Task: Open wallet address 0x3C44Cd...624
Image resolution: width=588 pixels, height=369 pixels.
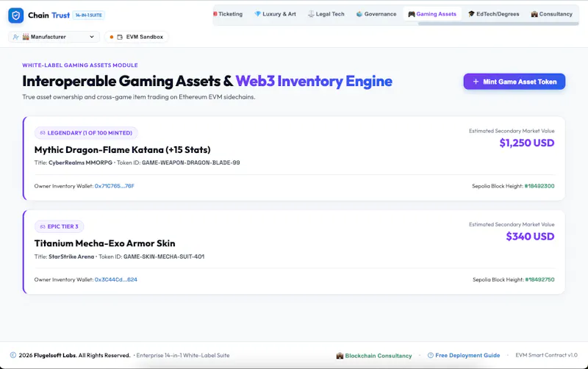Action: coord(116,279)
